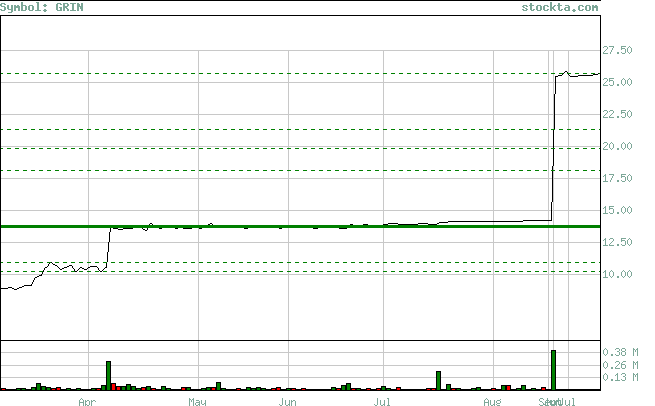Image resolution: width=655 pixels, height=406 pixels.
Task: Click the 12.50 price axis label
Action: [x=617, y=242]
